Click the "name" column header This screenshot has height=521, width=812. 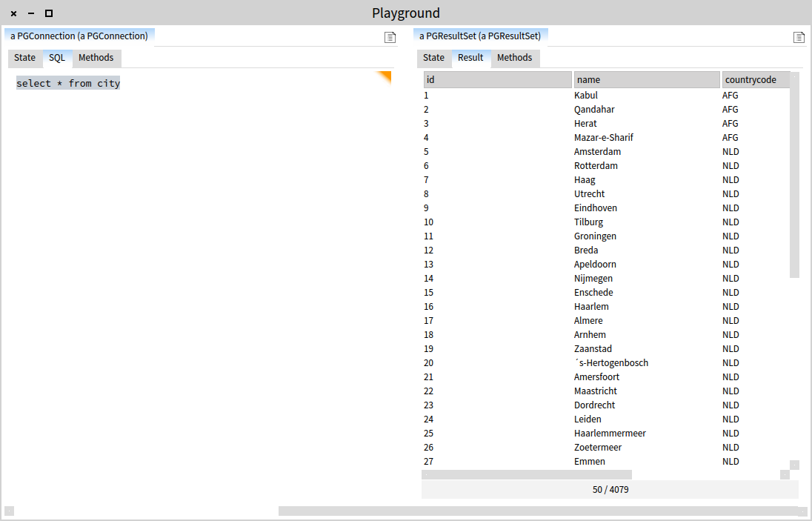click(x=647, y=80)
